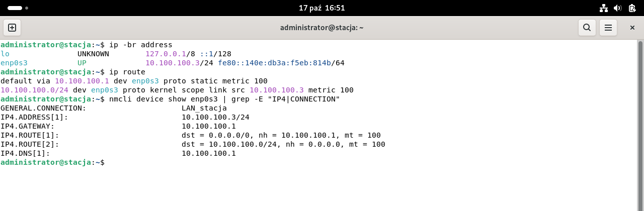Click the IP4.ADDRESS value 10.100.100.3/24
The width and height of the screenshot is (644, 211).
[215, 117]
